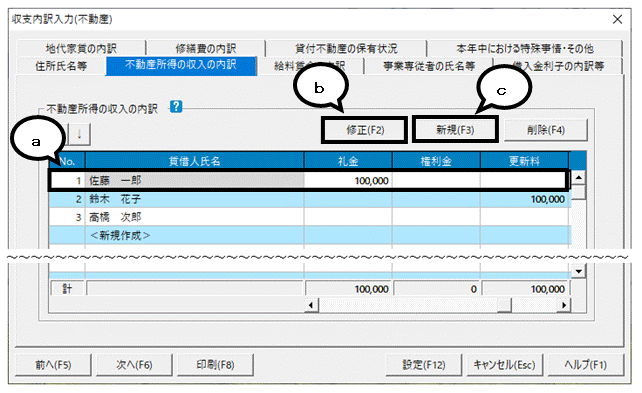Screen dimensions: 642x393
Task: Click the horizontal scroll left arrow
Action: pos(311,305)
